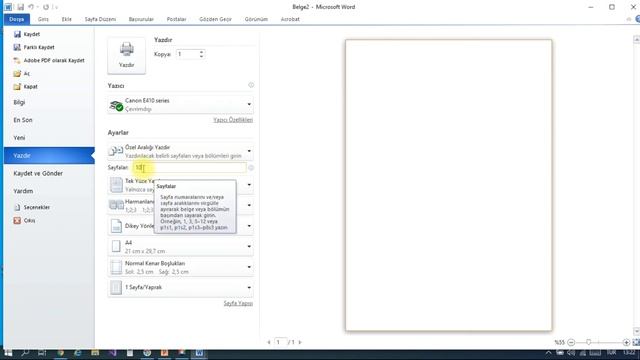Image resolution: width=640 pixels, height=360 pixels.
Task: Open Task View on the taskbar
Action: tap(42, 353)
